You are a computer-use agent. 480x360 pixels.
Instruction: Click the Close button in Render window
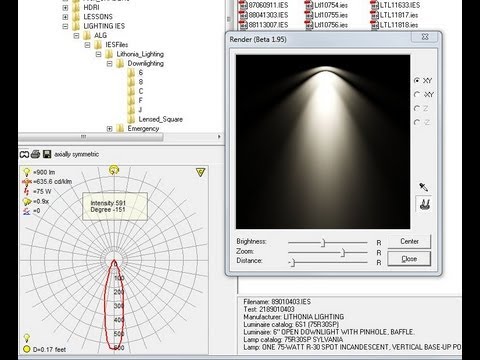tap(409, 259)
